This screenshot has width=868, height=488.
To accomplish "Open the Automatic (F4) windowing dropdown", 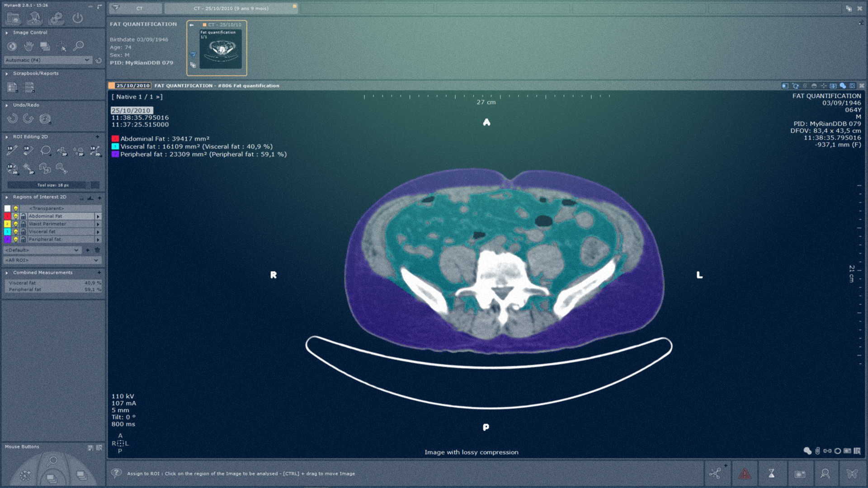I will (x=87, y=60).
